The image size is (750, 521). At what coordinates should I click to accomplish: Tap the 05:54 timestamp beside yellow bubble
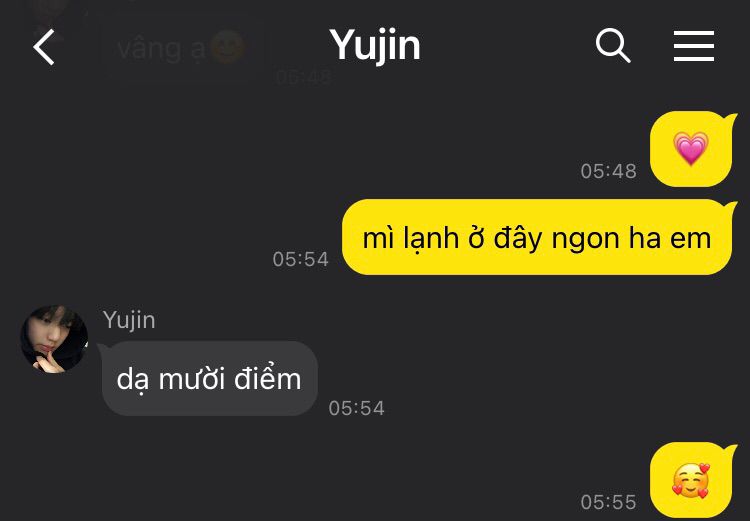pos(300,259)
